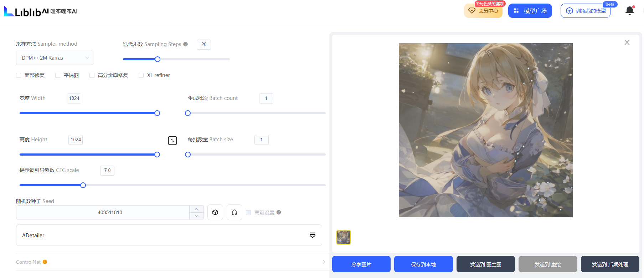Click the Sampling Steps help icon
The width and height of the screenshot is (644, 278).
[x=185, y=44]
